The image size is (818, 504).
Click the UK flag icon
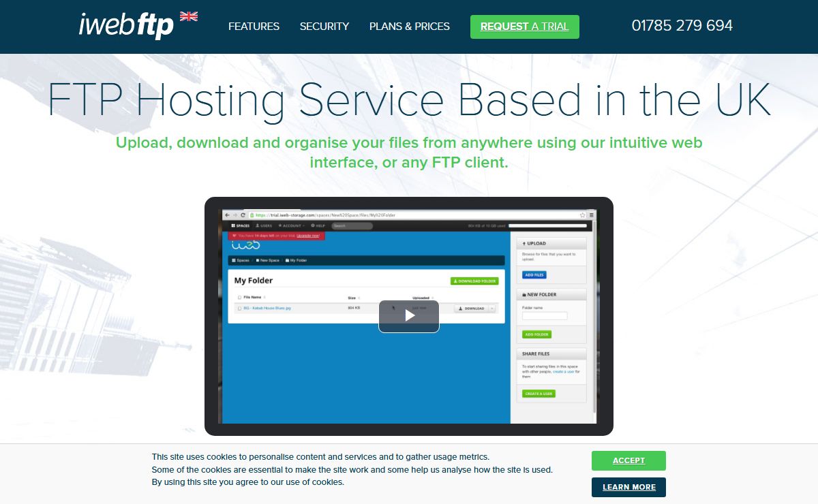pos(189,16)
